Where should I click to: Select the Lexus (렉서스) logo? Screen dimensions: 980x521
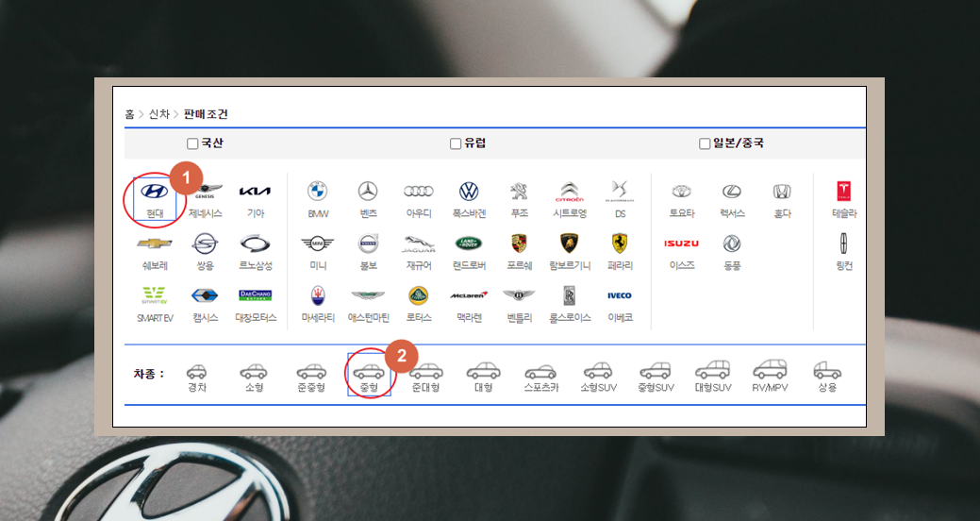coord(732,191)
